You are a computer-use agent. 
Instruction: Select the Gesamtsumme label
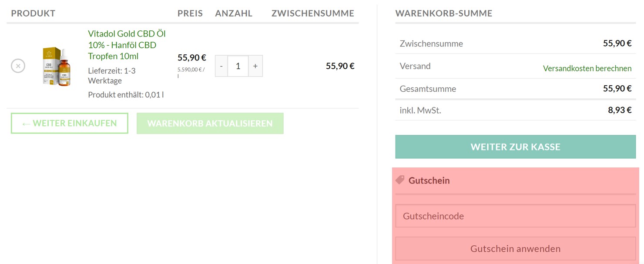click(428, 89)
